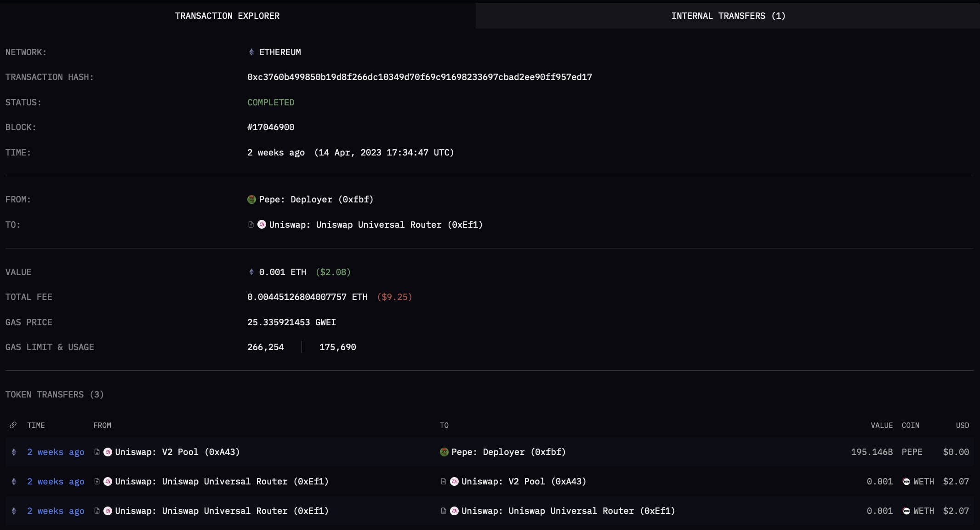Screen dimensions: 980x530
Task: Click contract icon before V2 Pool sender, first row
Action: coord(97,452)
